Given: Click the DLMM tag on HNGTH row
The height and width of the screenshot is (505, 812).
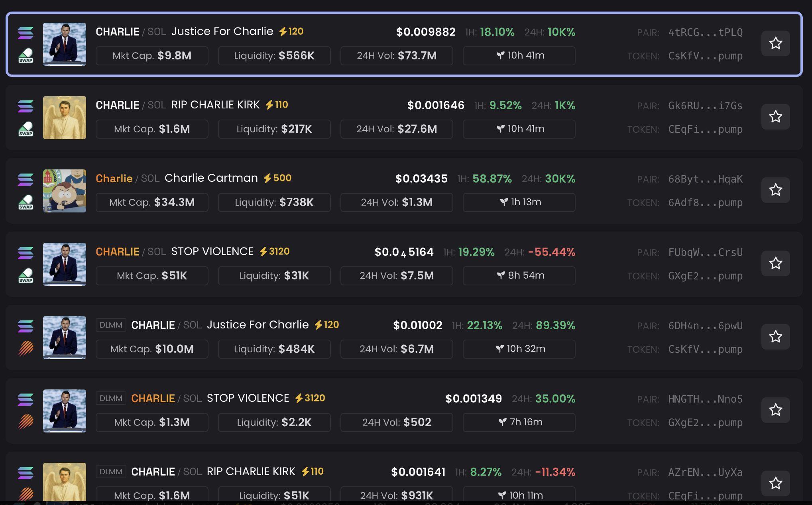Looking at the screenshot, I should pyautogui.click(x=111, y=398).
